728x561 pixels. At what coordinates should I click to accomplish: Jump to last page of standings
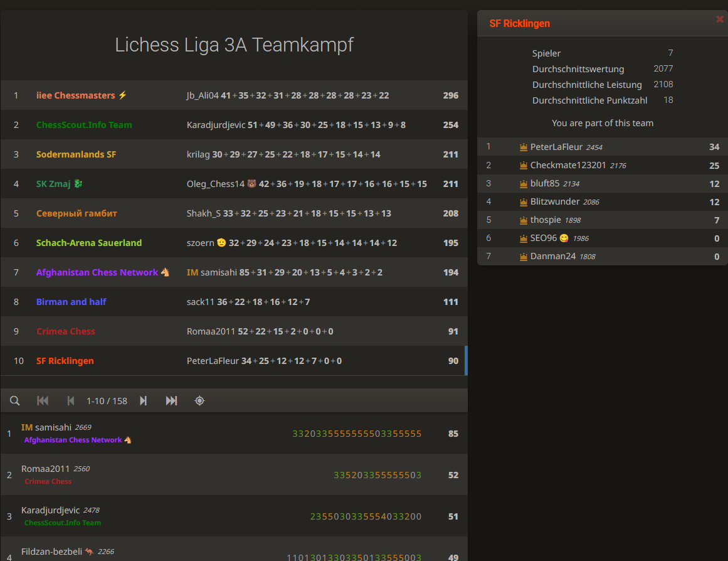[x=171, y=401]
